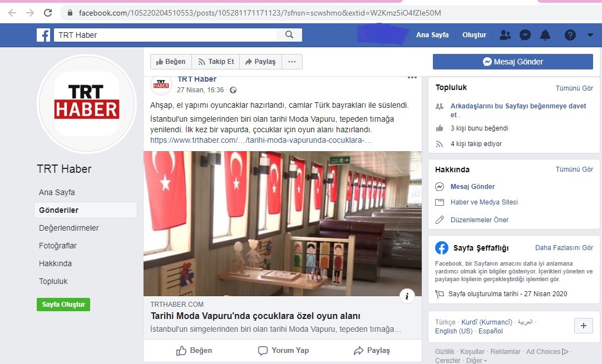Expand the Diğer footer dropdown

[476, 361]
